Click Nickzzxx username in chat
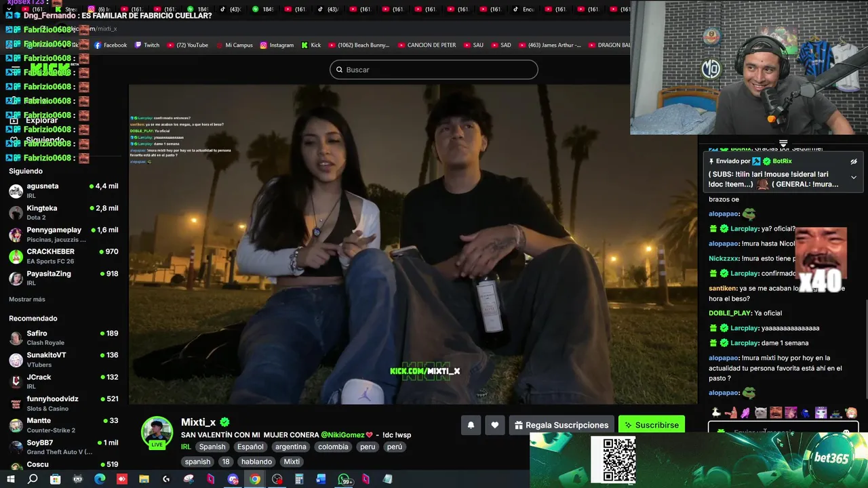 click(x=724, y=258)
